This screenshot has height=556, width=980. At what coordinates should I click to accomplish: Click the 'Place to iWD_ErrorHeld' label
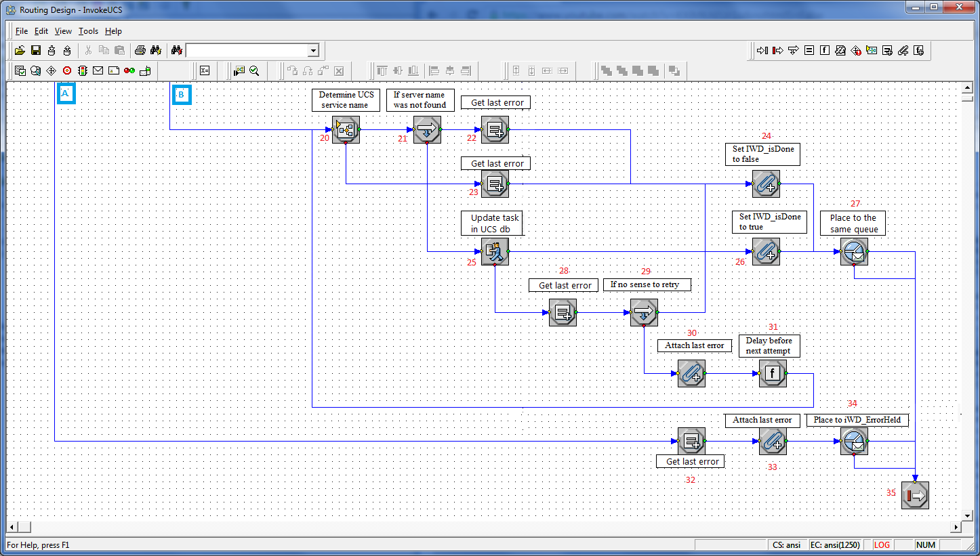857,420
